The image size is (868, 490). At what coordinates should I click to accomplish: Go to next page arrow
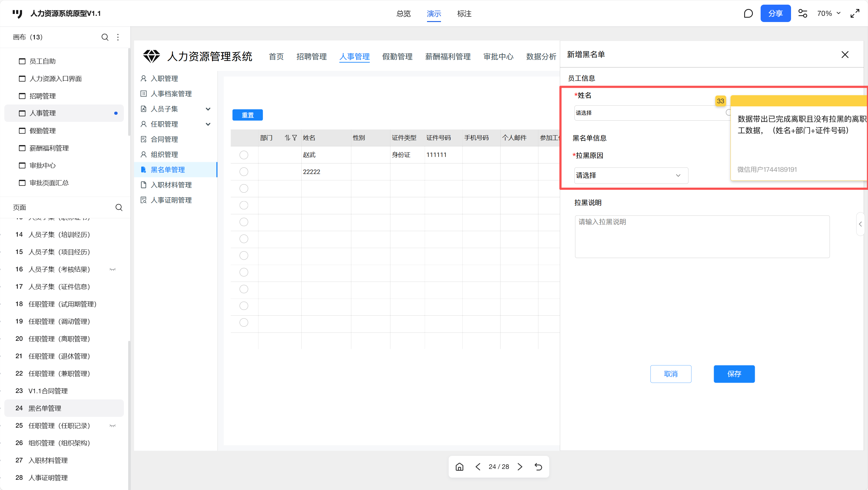click(520, 466)
